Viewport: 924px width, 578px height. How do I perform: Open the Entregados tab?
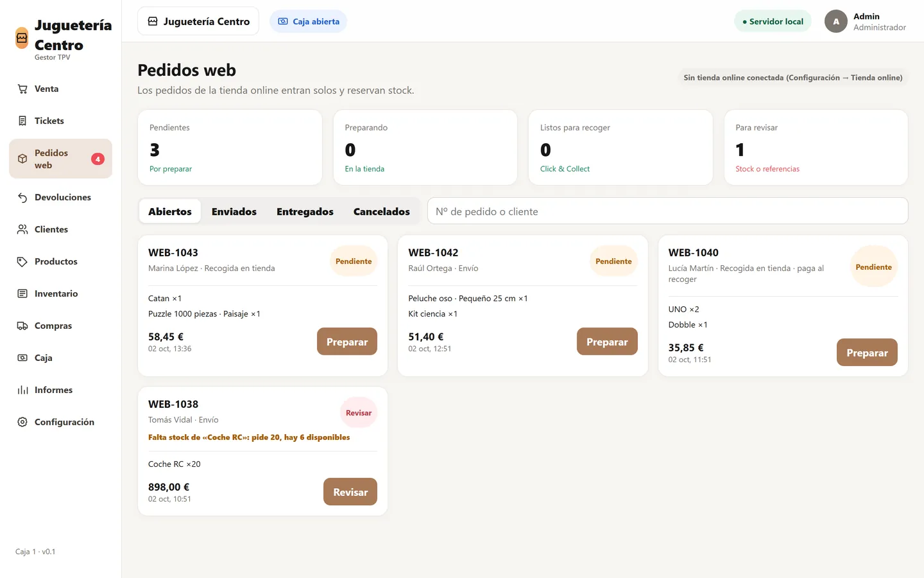305,211
